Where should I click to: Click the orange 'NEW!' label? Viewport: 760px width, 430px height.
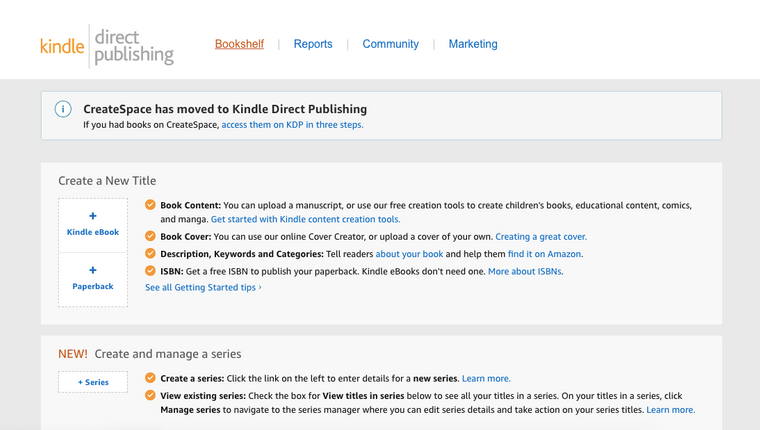(x=73, y=354)
